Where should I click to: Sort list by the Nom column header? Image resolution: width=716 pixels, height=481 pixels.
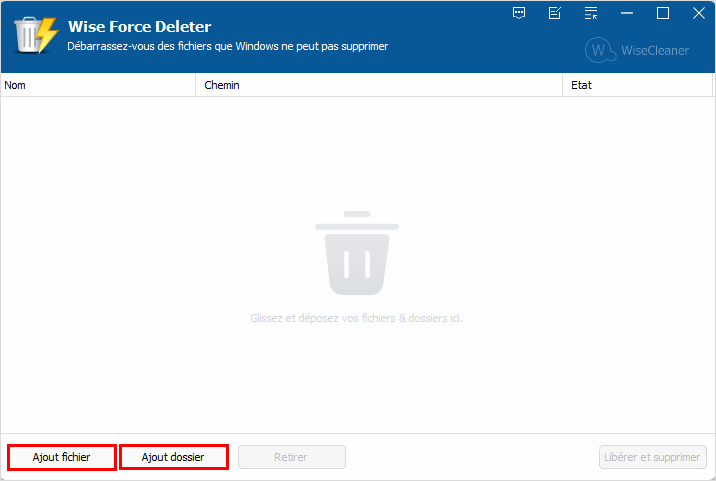click(x=98, y=85)
